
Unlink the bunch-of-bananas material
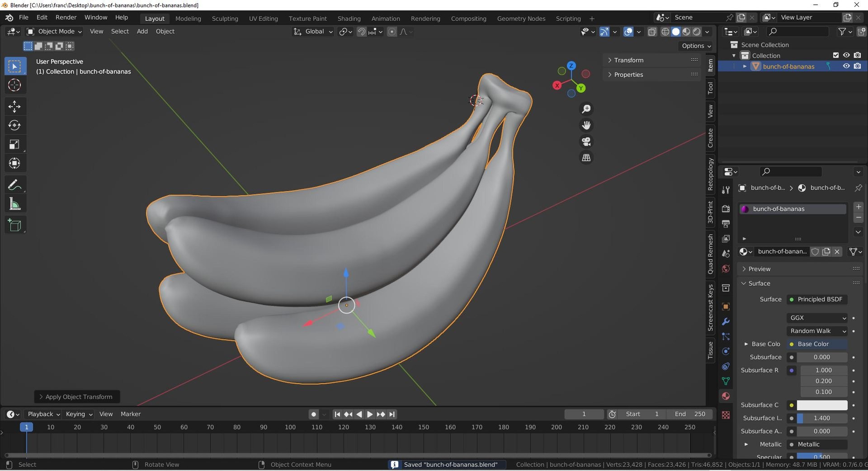(x=837, y=252)
